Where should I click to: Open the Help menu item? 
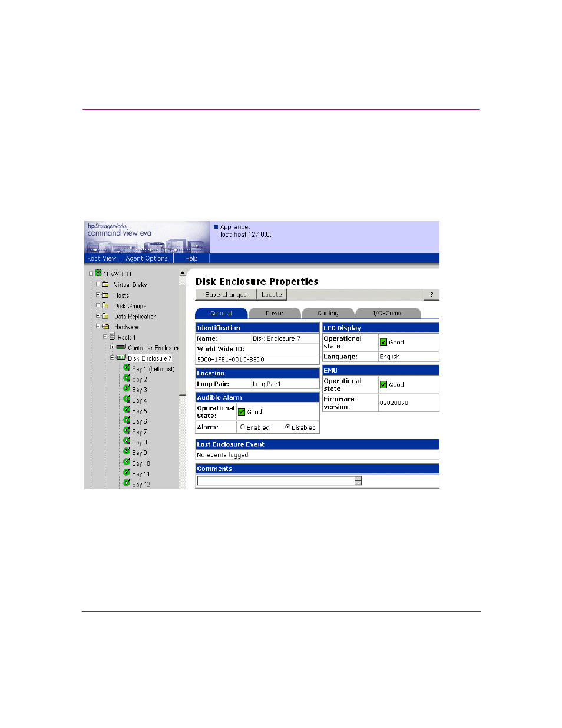point(191,258)
